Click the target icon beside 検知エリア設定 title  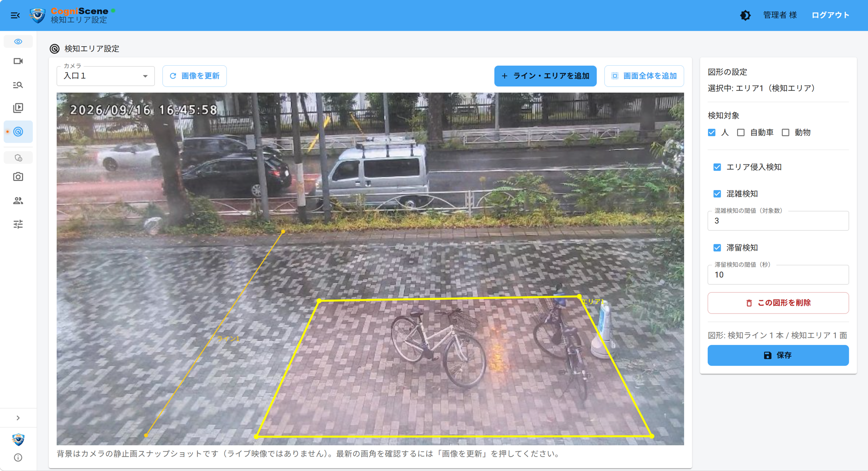[x=54, y=49]
